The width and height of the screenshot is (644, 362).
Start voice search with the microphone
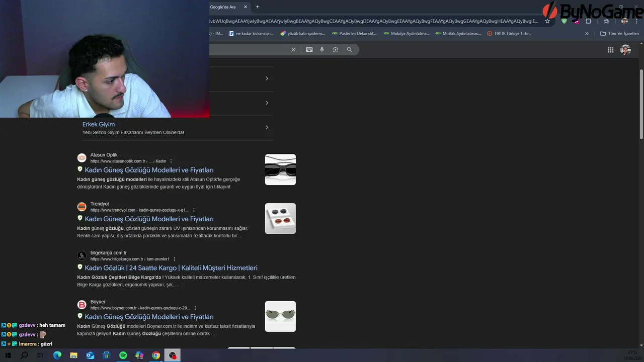pyautogui.click(x=322, y=50)
